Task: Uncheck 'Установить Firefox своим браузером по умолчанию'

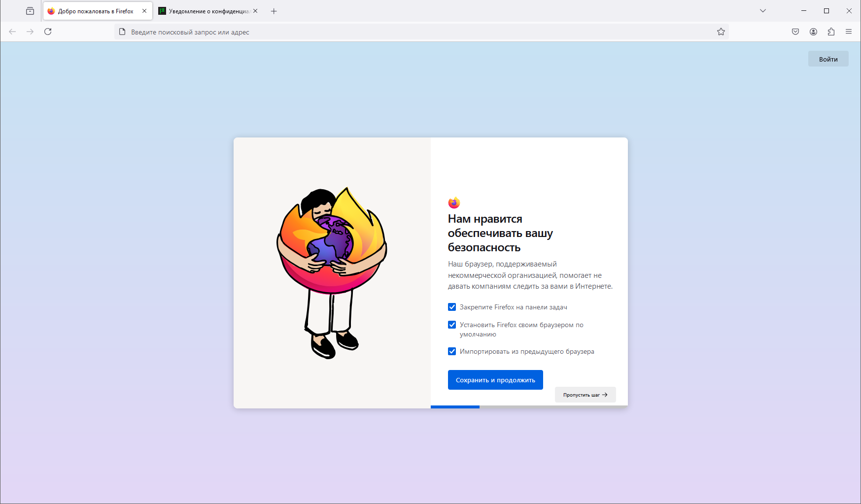Action: (452, 325)
